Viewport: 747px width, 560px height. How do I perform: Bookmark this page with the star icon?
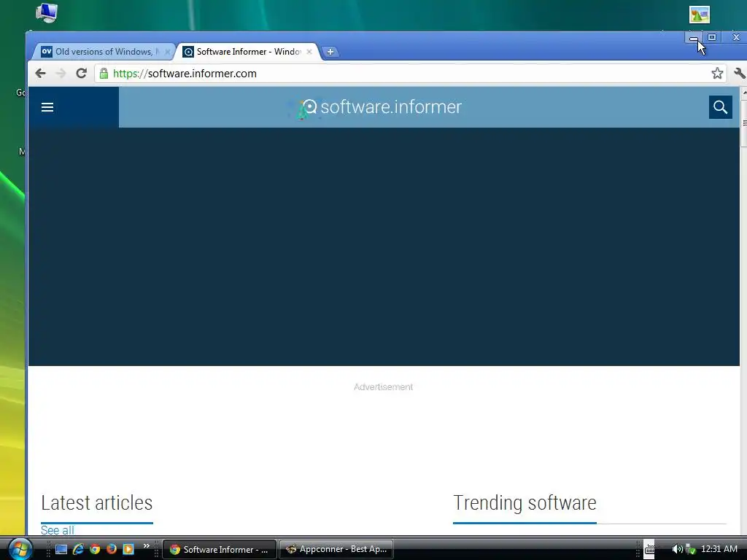pos(717,74)
